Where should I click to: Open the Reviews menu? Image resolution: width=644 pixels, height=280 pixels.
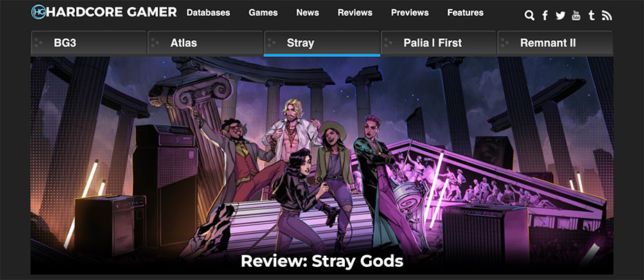pos(355,12)
